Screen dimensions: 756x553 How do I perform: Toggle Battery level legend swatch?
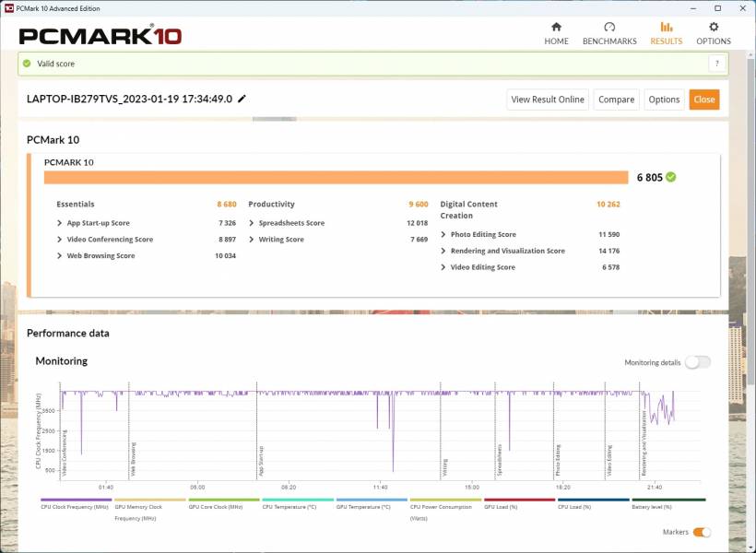click(x=668, y=500)
